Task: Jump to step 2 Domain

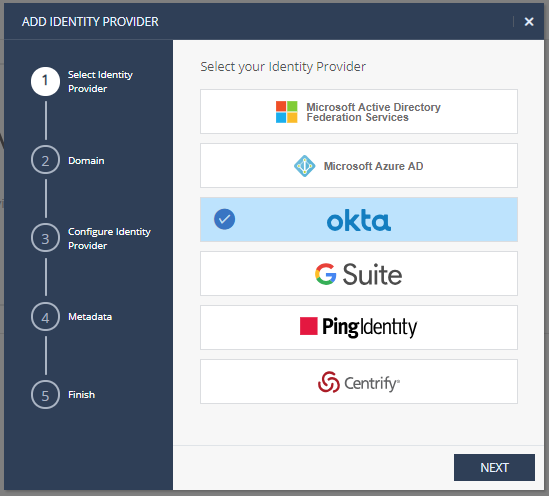Action: coord(45,160)
